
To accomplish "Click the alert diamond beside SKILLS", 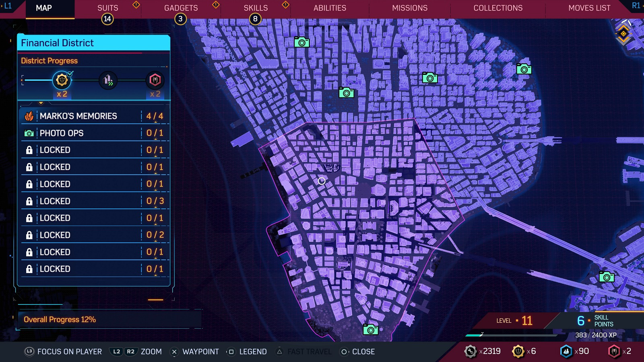I will [x=285, y=5].
